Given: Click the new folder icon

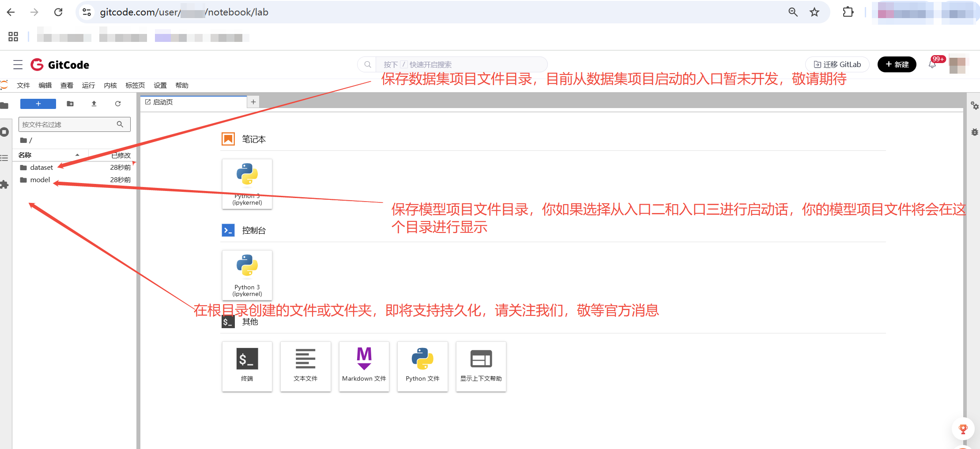Looking at the screenshot, I should coord(70,104).
